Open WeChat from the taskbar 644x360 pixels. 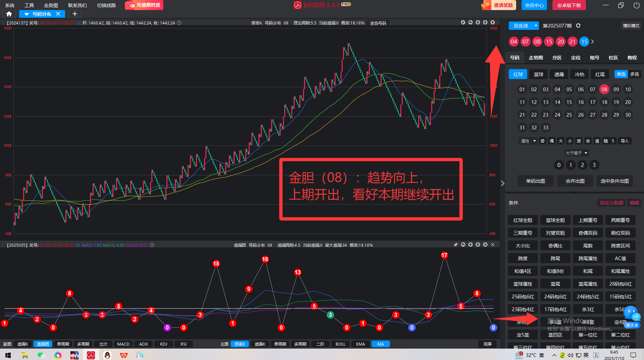41,355
